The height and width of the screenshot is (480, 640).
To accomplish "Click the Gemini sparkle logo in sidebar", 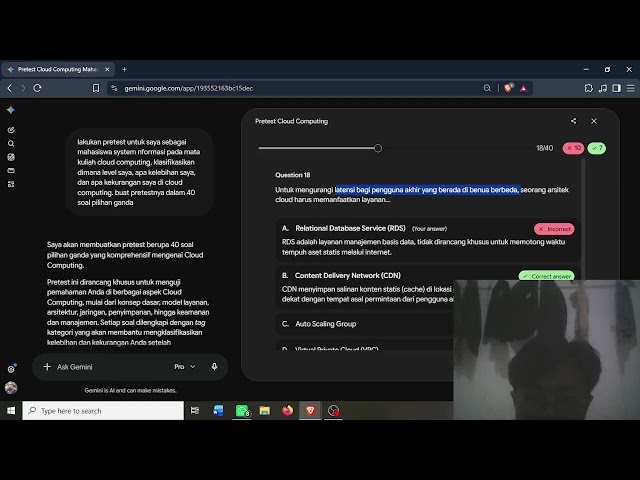I will tap(11, 110).
